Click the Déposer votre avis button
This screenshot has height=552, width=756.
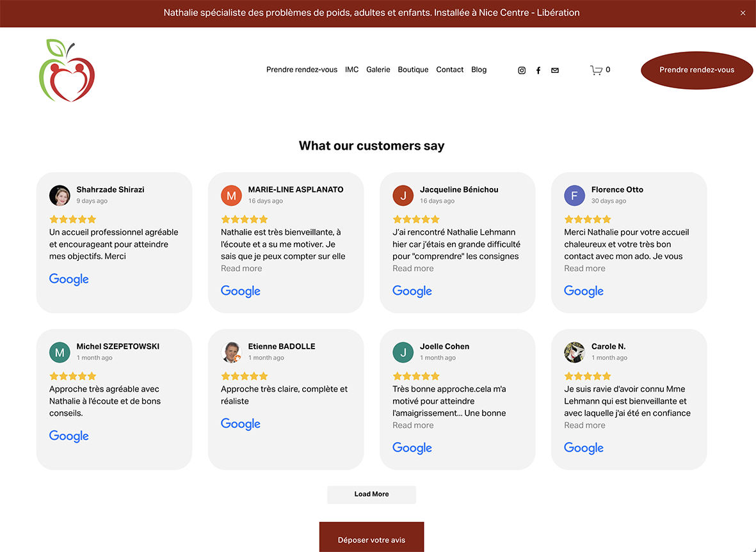pos(372,537)
